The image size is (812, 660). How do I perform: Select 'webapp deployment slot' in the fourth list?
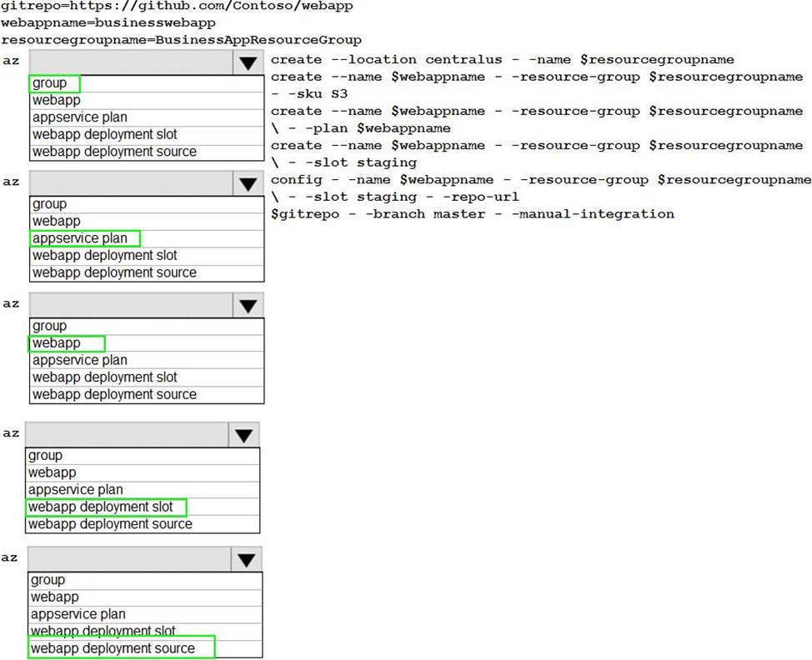(143, 507)
